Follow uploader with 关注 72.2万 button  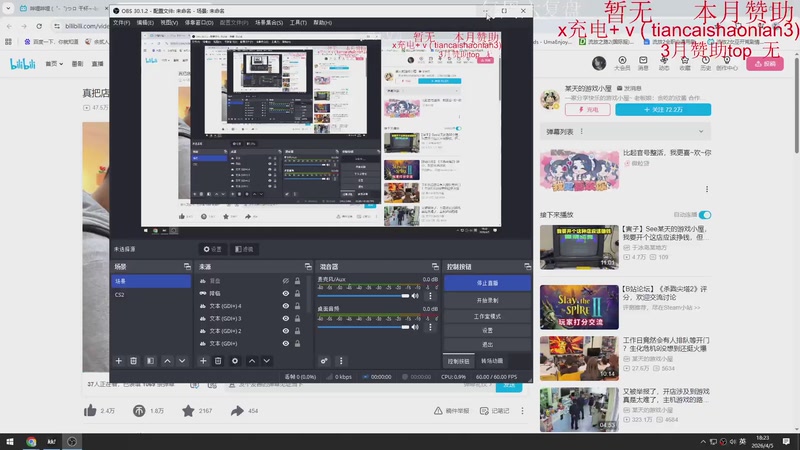[x=663, y=109]
